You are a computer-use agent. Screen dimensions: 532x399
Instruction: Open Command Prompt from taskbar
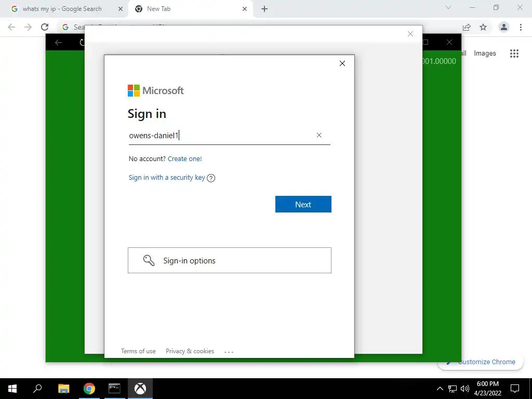(114, 389)
